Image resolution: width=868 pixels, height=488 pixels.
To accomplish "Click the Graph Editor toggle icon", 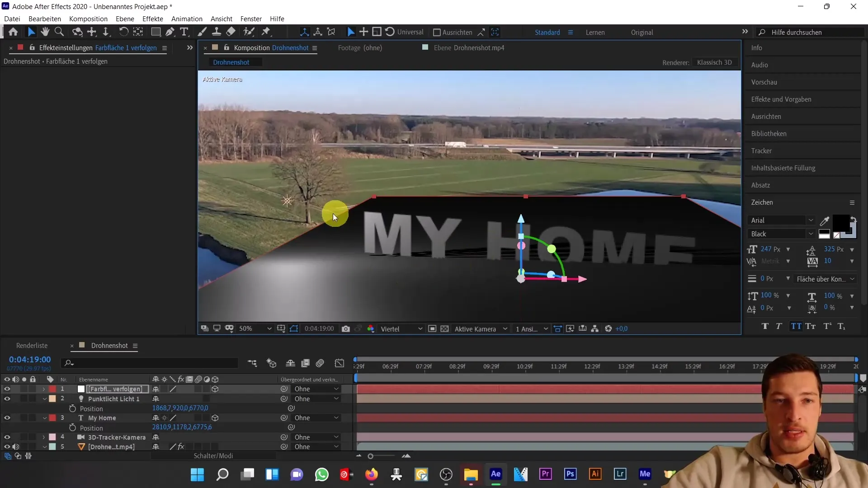I will 341,363.
